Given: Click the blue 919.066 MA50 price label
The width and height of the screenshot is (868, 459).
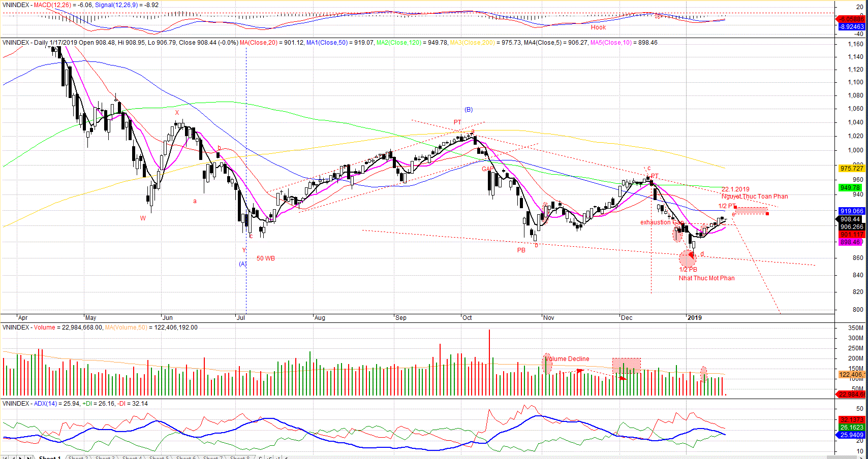Looking at the screenshot, I should coord(851,211).
